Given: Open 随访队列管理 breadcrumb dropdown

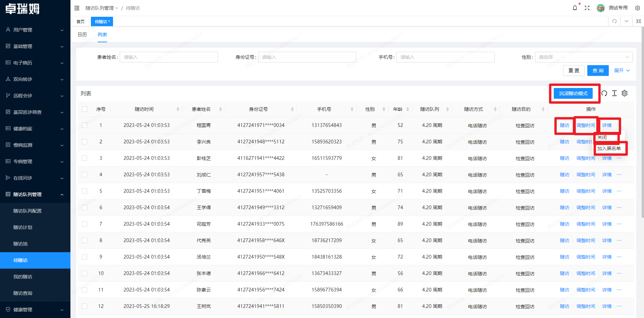Looking at the screenshot, I should [x=102, y=8].
